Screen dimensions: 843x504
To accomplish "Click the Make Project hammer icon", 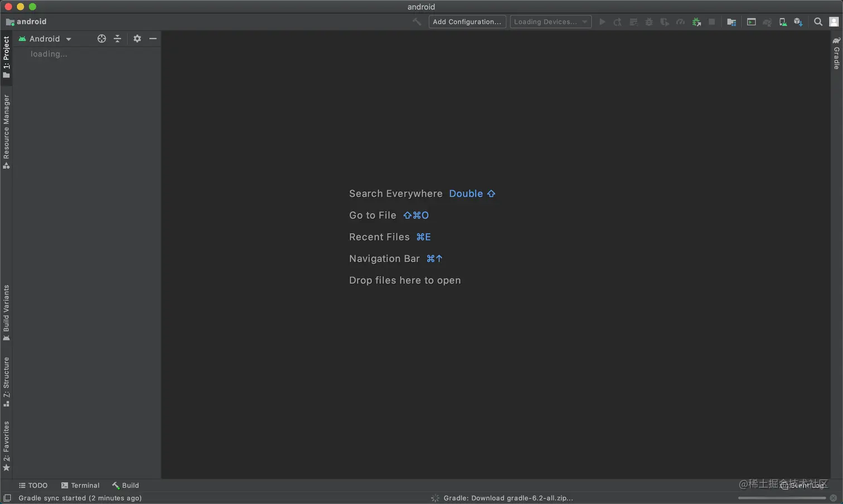I will [416, 22].
